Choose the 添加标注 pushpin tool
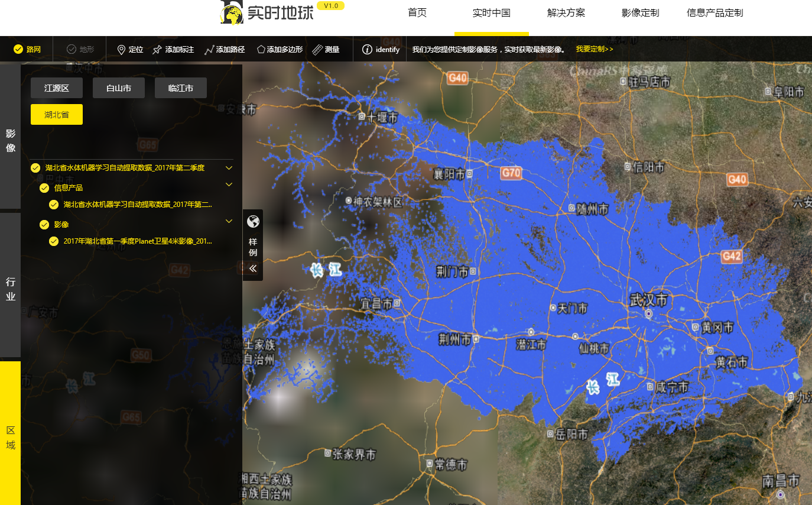This screenshot has height=505, width=812. click(173, 50)
